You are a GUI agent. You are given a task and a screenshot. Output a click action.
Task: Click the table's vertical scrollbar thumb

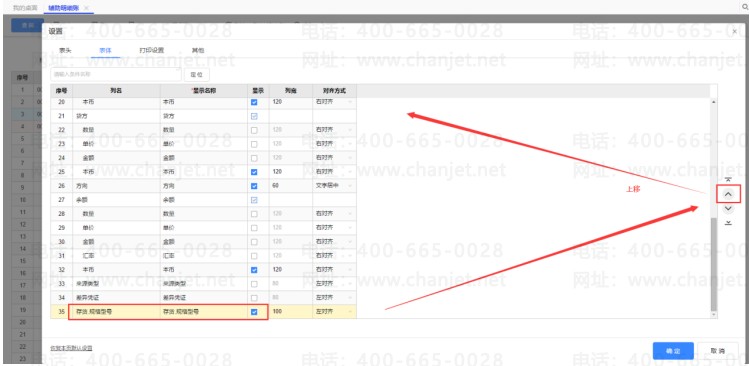714,264
